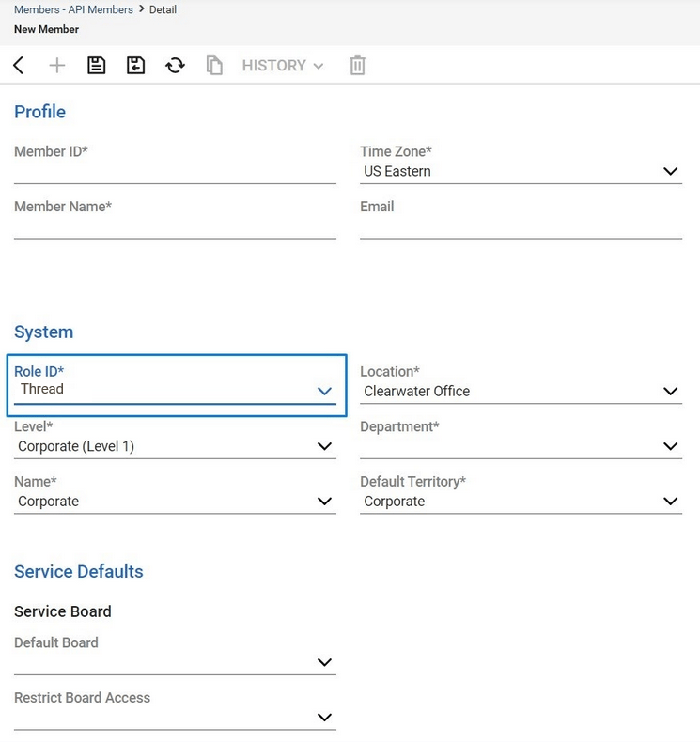Click the Service Defaults section heading
Image resolution: width=700 pixels, height=742 pixels.
79,571
